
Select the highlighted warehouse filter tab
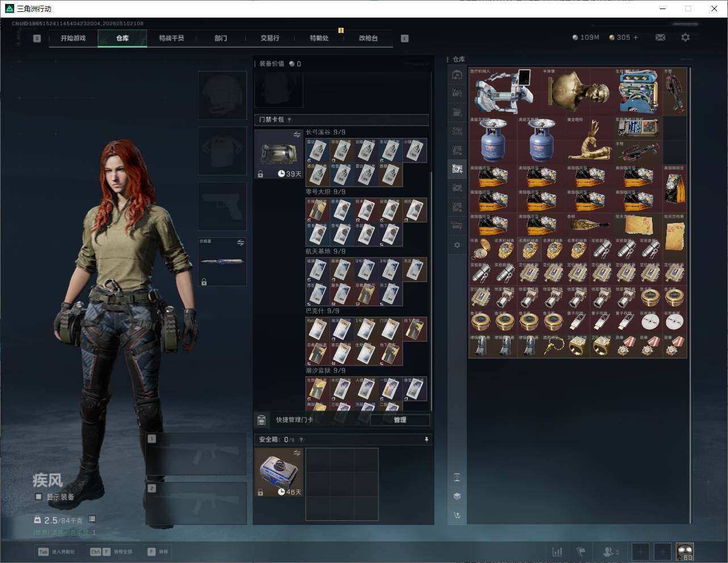pyautogui.click(x=457, y=169)
